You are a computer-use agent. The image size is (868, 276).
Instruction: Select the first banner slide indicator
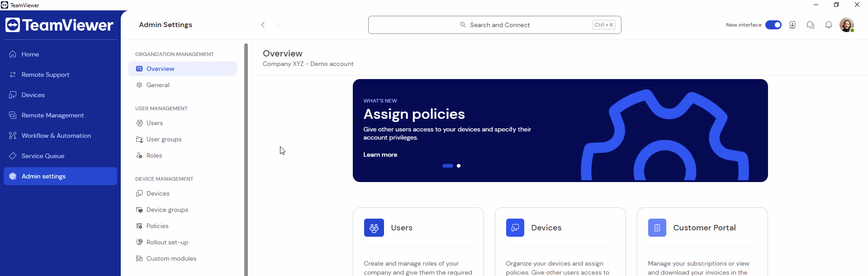pos(448,166)
